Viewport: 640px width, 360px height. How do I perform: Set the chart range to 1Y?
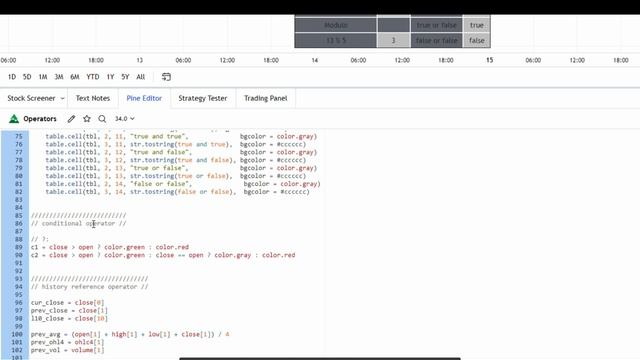(x=110, y=77)
